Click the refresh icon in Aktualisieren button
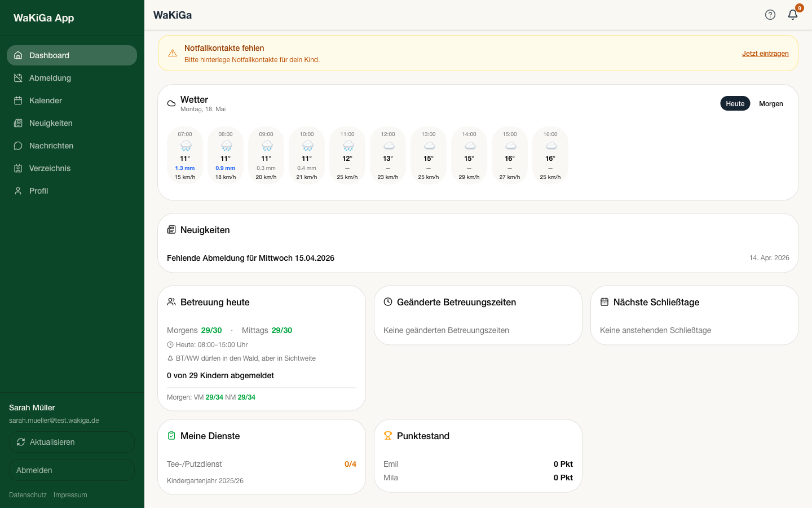Image resolution: width=812 pixels, height=508 pixels. coord(21,442)
